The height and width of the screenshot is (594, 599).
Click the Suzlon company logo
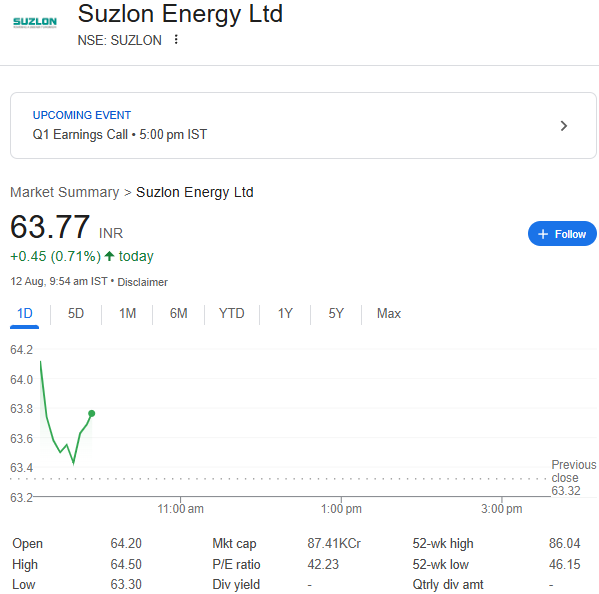[35, 23]
